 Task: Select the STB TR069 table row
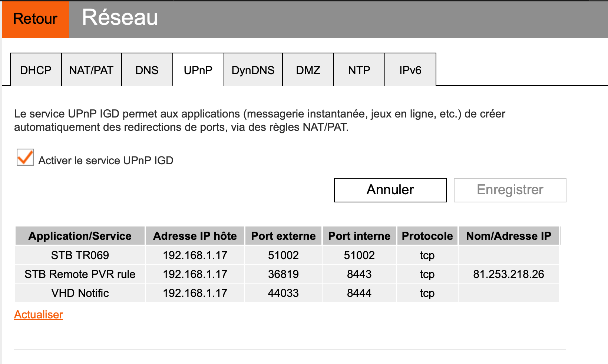(80, 255)
